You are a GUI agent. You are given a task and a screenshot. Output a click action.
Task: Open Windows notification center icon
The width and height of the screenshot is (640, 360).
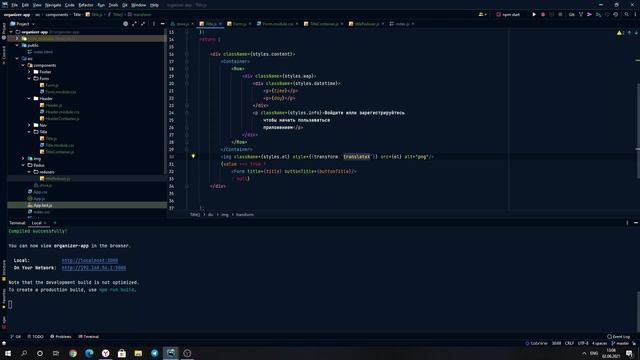click(x=629, y=353)
